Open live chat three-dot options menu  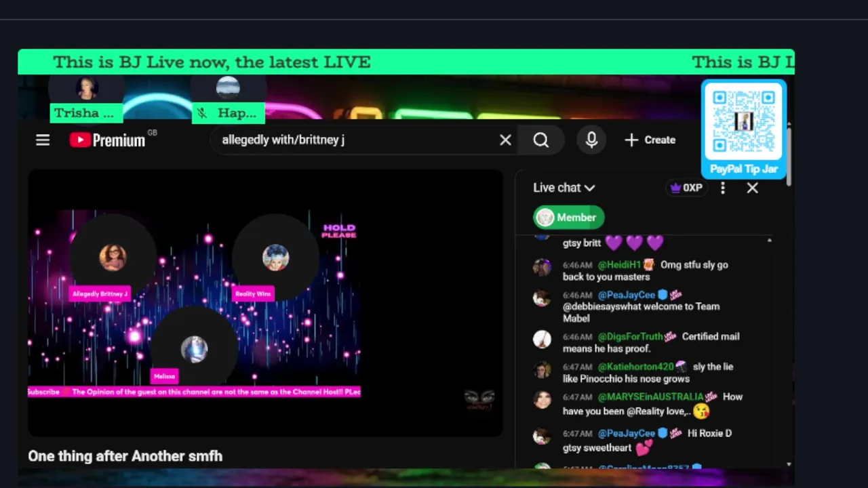pyautogui.click(x=723, y=188)
